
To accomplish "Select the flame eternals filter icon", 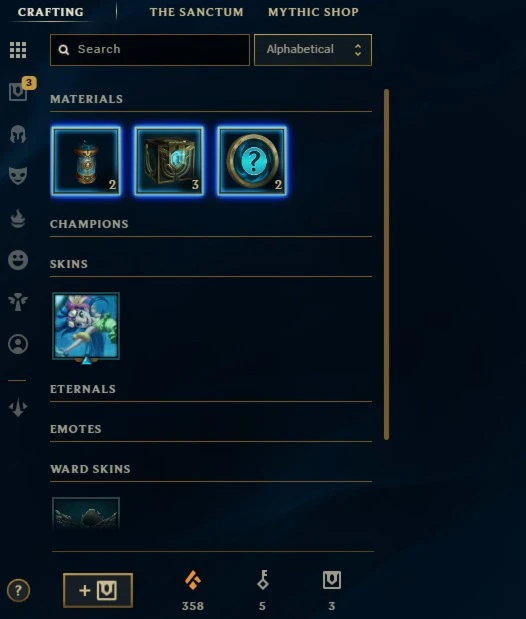I will [x=18, y=219].
